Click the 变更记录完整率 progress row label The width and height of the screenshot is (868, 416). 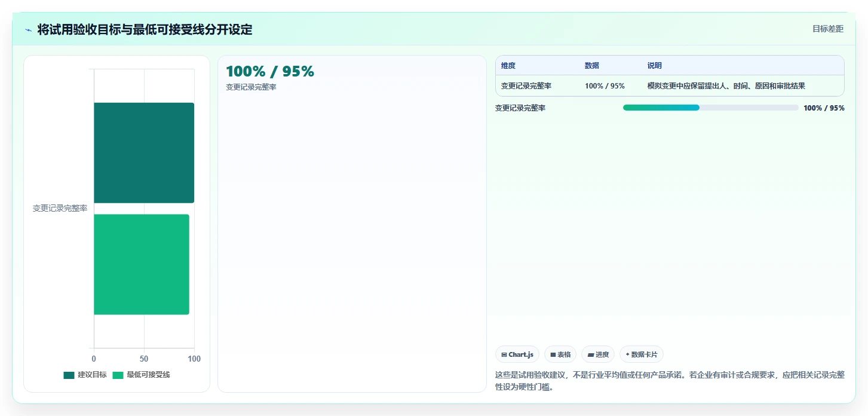pyautogui.click(x=520, y=108)
